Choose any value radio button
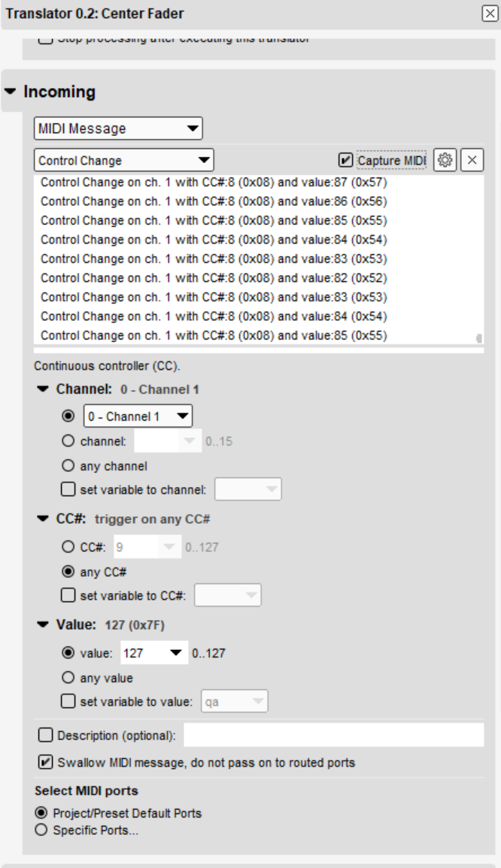The height and width of the screenshot is (868, 501). [68, 678]
